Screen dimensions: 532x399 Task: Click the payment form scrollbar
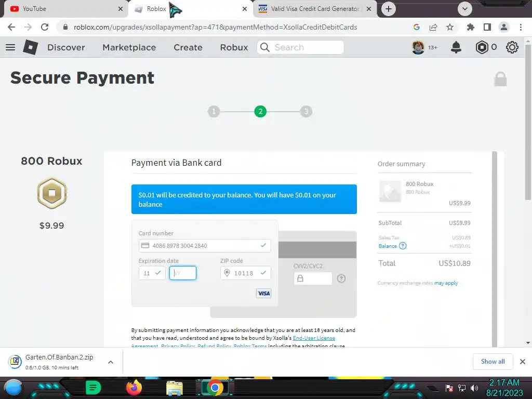tap(495, 249)
